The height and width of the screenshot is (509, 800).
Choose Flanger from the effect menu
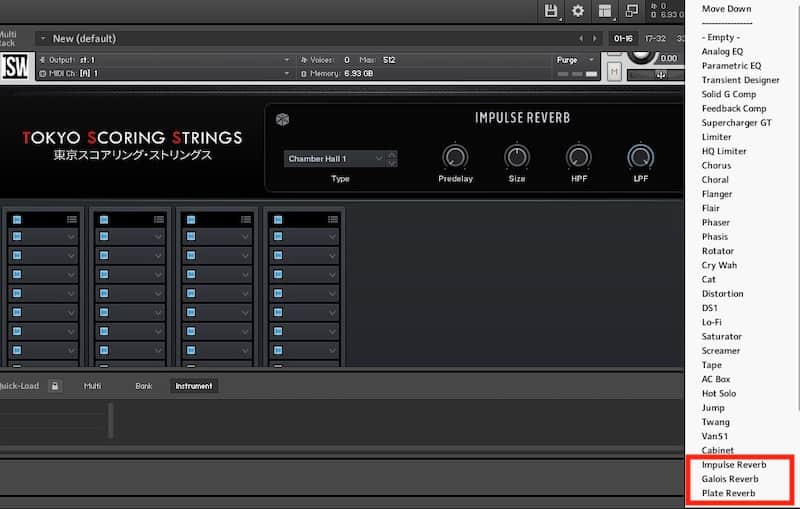click(x=716, y=194)
